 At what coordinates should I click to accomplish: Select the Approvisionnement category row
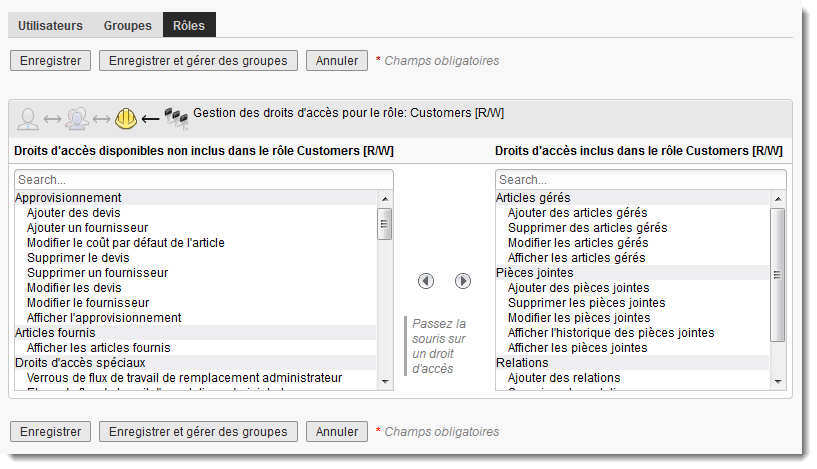coord(195,198)
